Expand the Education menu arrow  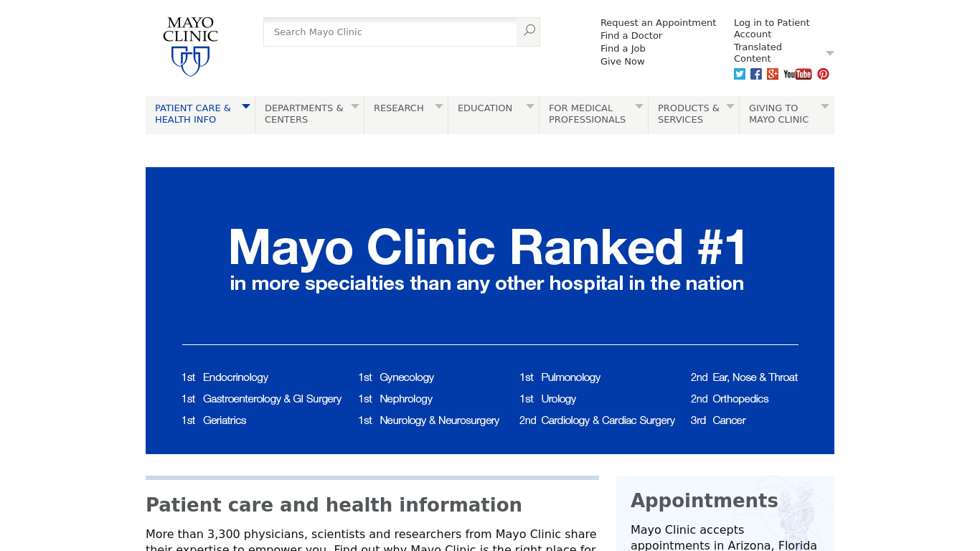tap(530, 106)
